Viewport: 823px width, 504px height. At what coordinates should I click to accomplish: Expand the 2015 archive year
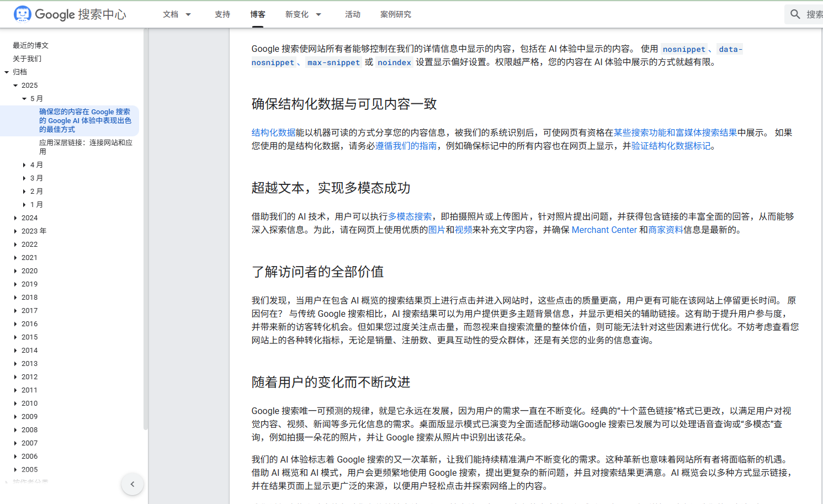15,337
